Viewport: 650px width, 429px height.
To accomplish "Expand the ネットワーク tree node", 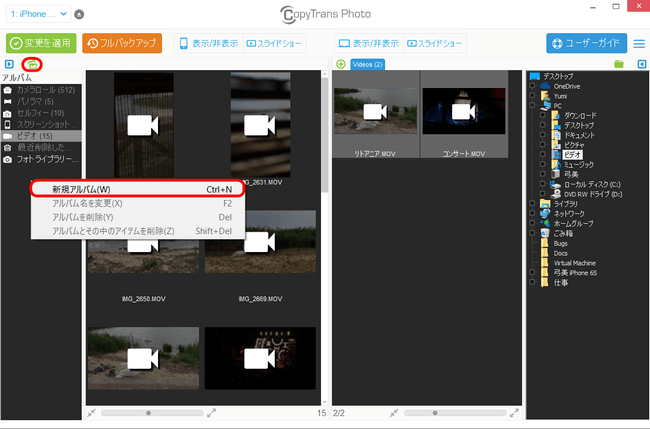I will [x=532, y=213].
